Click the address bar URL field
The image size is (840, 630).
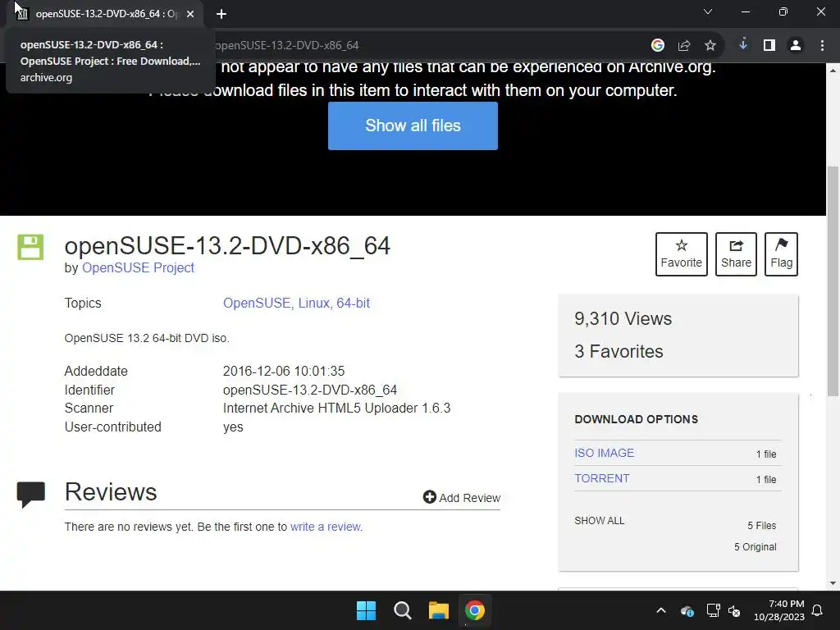click(x=418, y=46)
